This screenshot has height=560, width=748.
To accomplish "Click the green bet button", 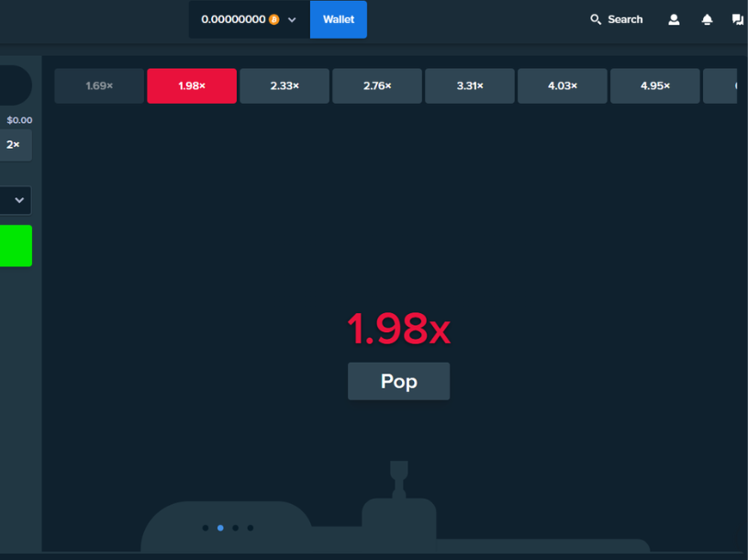I will tap(16, 246).
